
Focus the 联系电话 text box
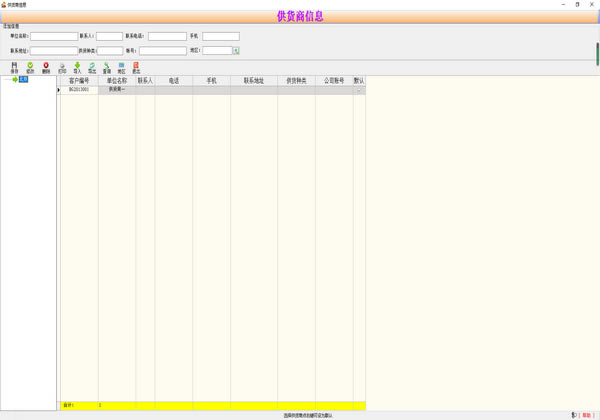pos(167,36)
